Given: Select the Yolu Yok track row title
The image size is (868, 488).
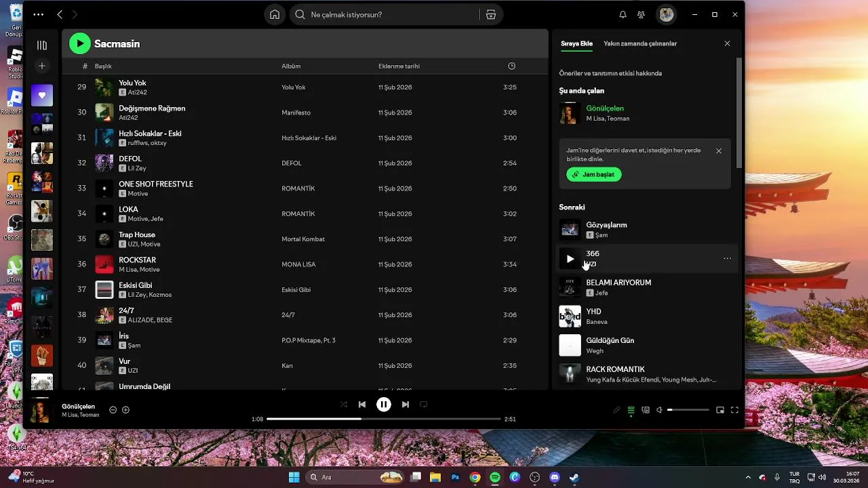Looking at the screenshot, I should 132,83.
